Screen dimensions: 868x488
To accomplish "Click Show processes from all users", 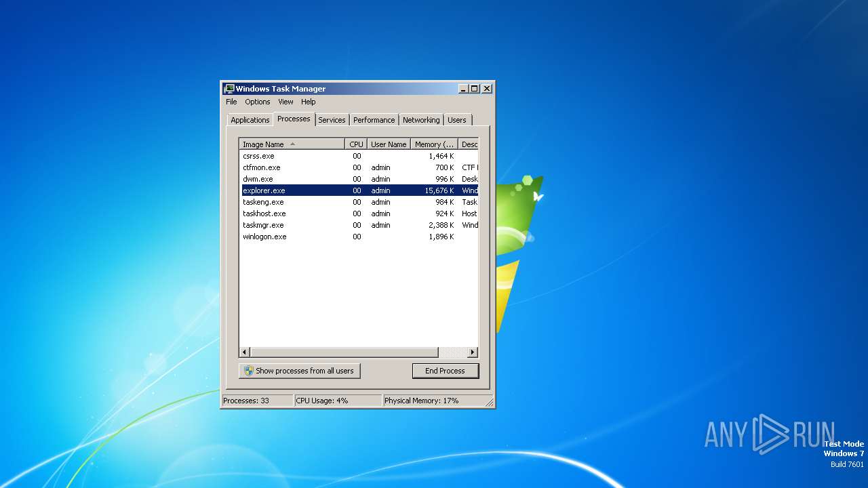I will point(300,371).
